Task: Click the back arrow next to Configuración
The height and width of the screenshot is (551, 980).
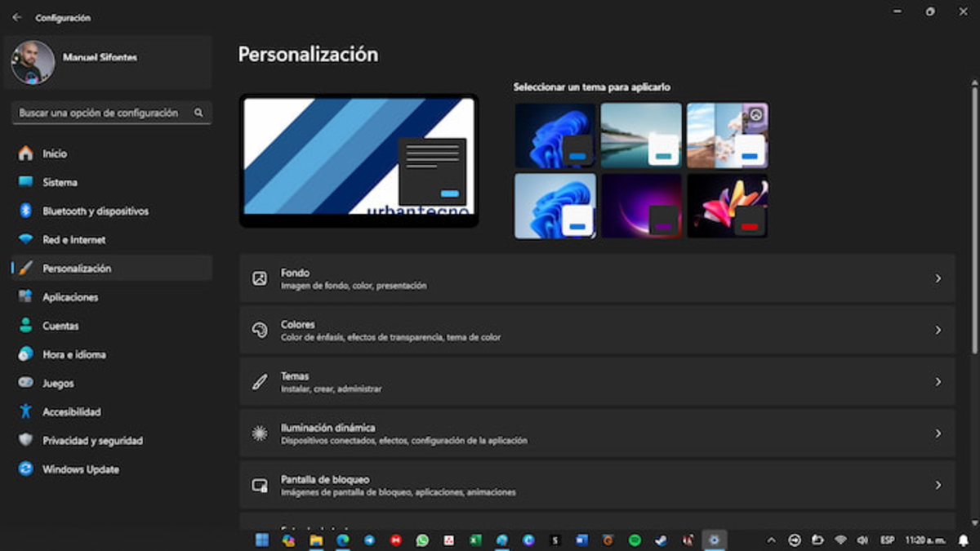Action: click(x=17, y=17)
